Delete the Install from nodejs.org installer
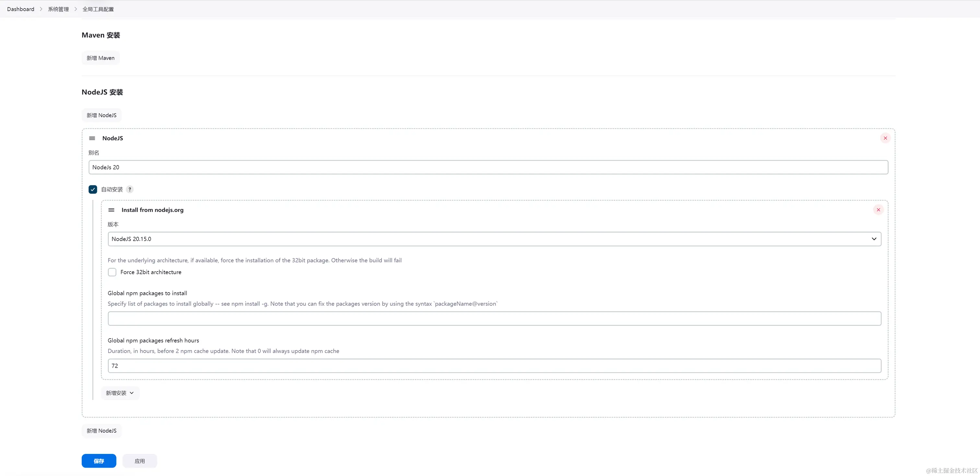Viewport: 980px width, 476px height. pyautogui.click(x=878, y=210)
